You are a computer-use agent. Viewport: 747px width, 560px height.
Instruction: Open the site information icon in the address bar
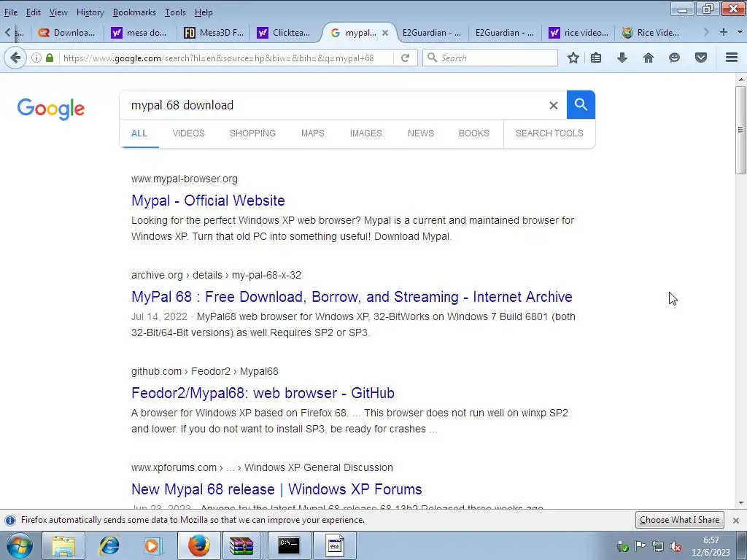click(x=36, y=58)
